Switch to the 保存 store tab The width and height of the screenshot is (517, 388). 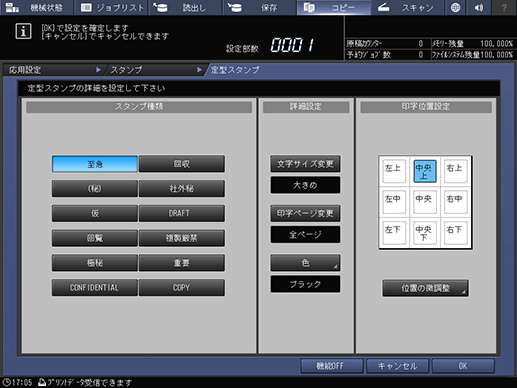point(259,7)
